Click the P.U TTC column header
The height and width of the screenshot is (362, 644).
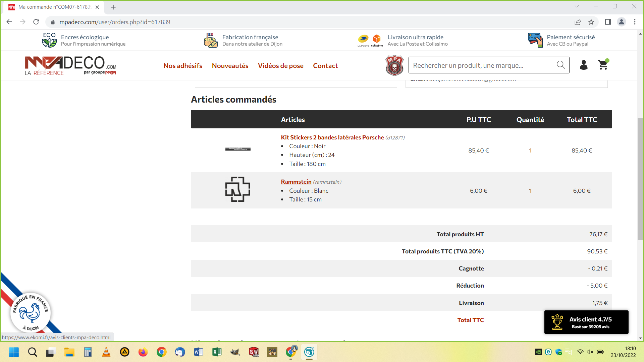pos(479,120)
